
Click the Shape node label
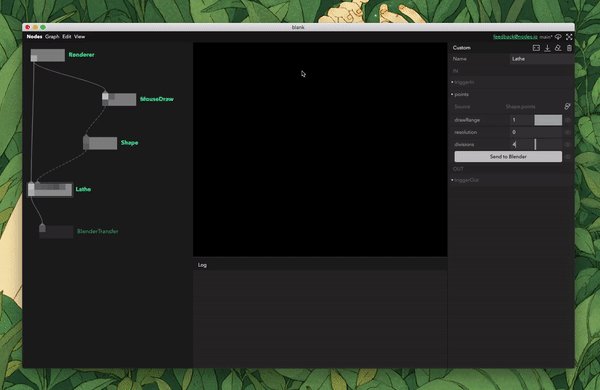129,143
